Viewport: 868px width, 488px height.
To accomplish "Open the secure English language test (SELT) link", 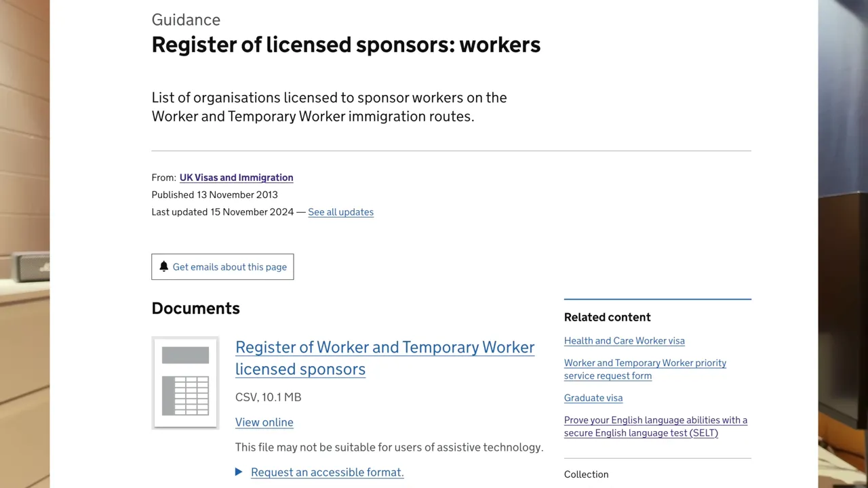I will [655, 426].
